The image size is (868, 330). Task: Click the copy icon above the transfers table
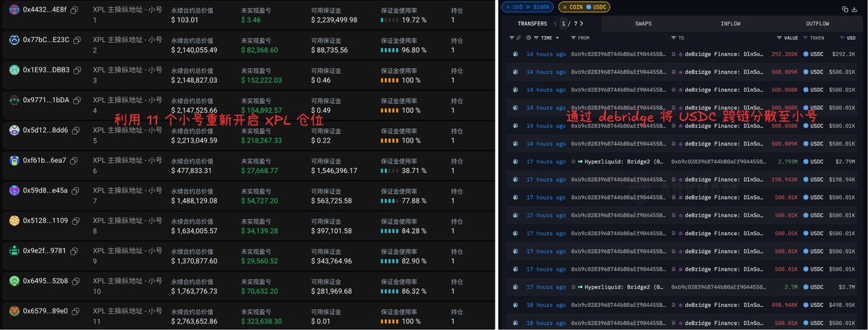(845, 9)
